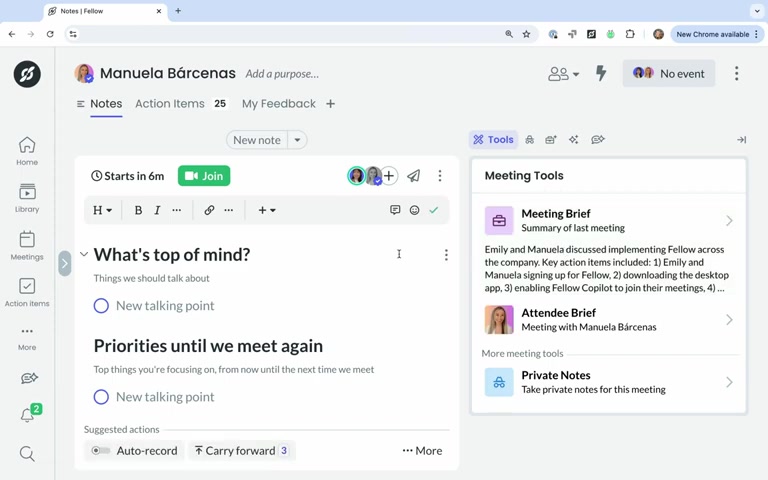The height and width of the screenshot is (480, 768).
Task: Open Action items in the sidebar
Action: click(27, 292)
